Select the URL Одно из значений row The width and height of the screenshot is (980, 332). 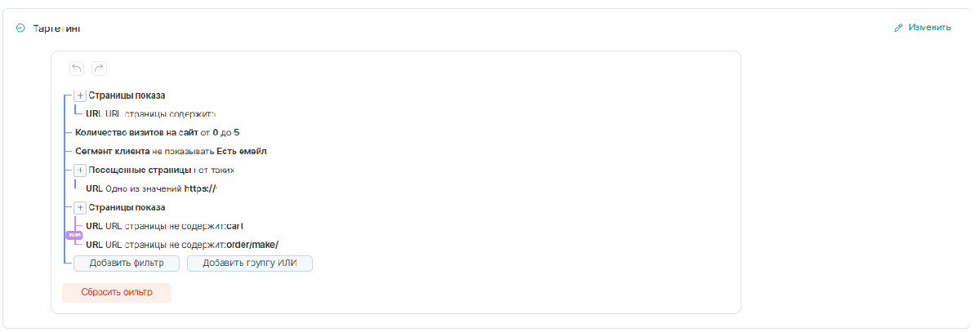pos(152,188)
